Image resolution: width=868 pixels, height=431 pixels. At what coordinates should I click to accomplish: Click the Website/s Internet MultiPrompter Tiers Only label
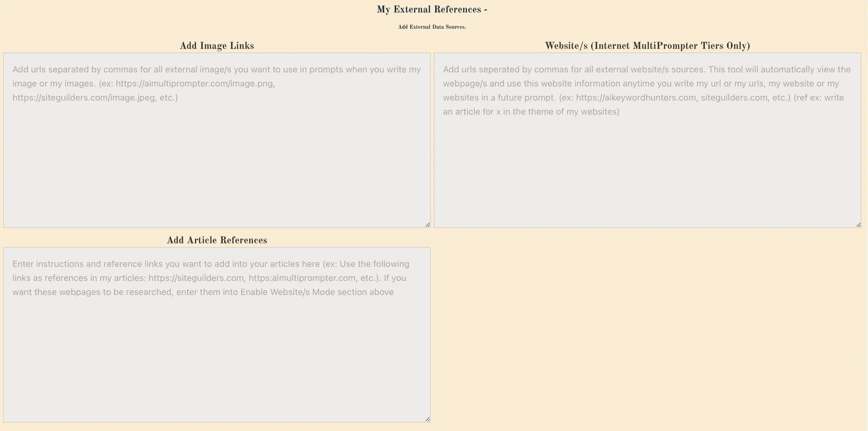647,46
